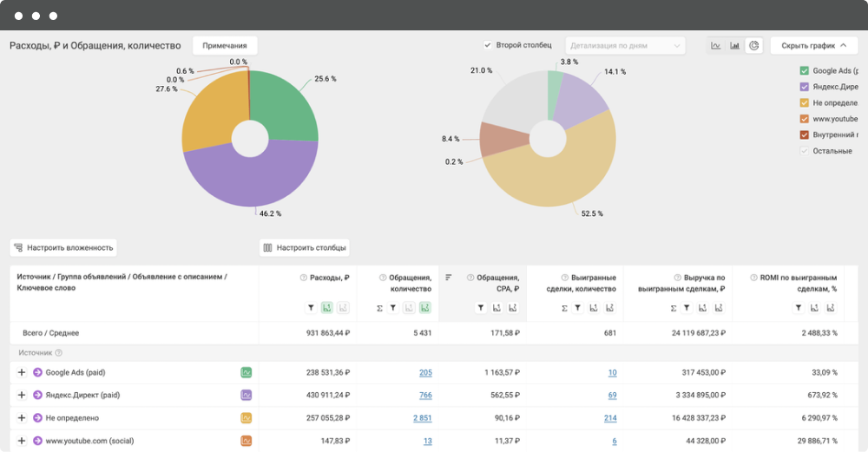Toggle Google Ads legend checkbox
This screenshot has width=868, height=452.
tap(804, 70)
